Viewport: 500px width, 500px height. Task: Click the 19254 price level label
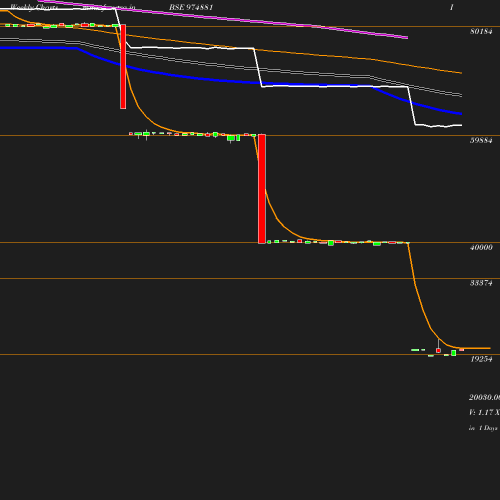(x=481, y=359)
